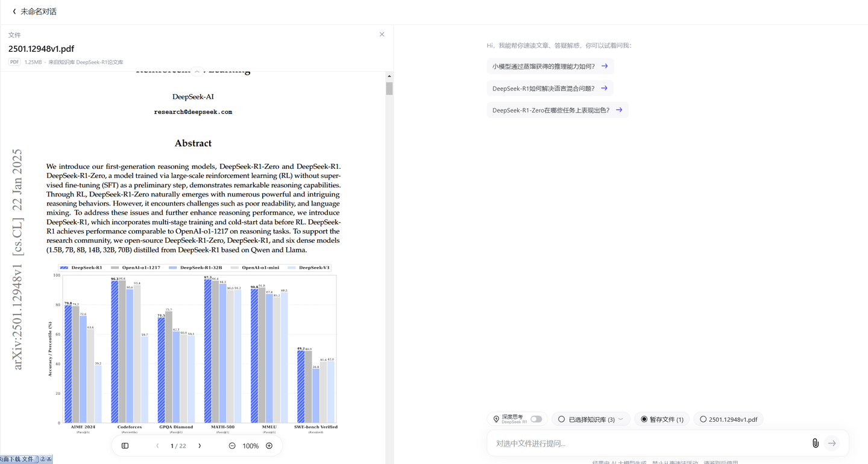Select the 已选择知识库 (3) radio option
The image size is (868, 464).
pyautogui.click(x=561, y=419)
